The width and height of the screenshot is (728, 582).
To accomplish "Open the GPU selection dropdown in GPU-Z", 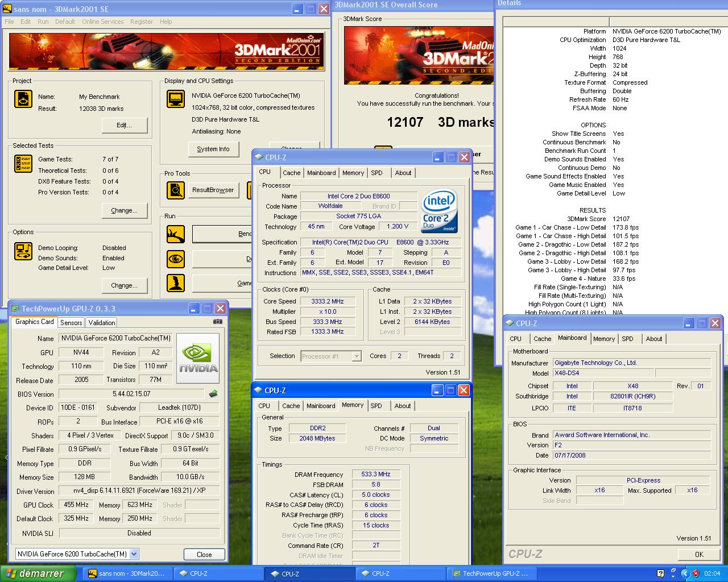I will [x=134, y=554].
